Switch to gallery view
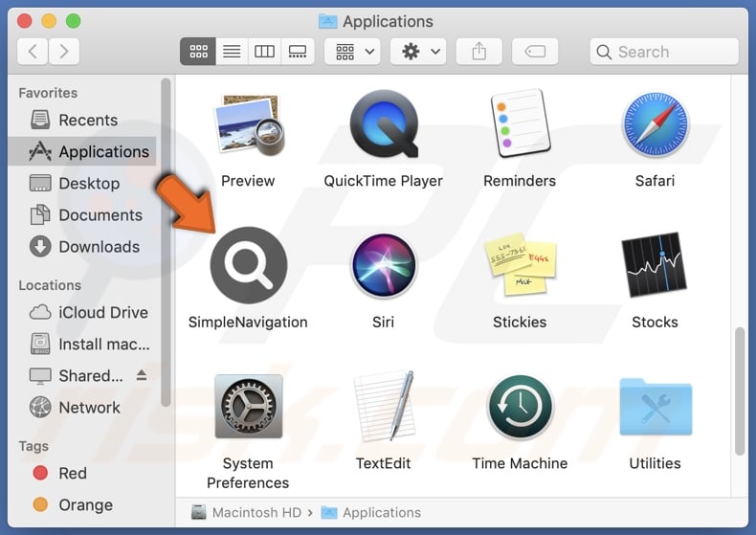 click(298, 51)
